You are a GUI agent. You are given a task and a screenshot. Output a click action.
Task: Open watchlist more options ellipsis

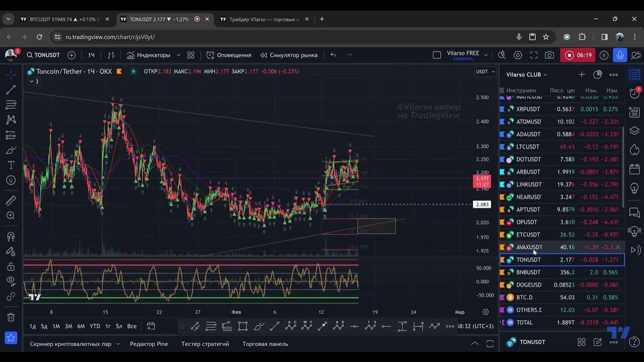(614, 74)
